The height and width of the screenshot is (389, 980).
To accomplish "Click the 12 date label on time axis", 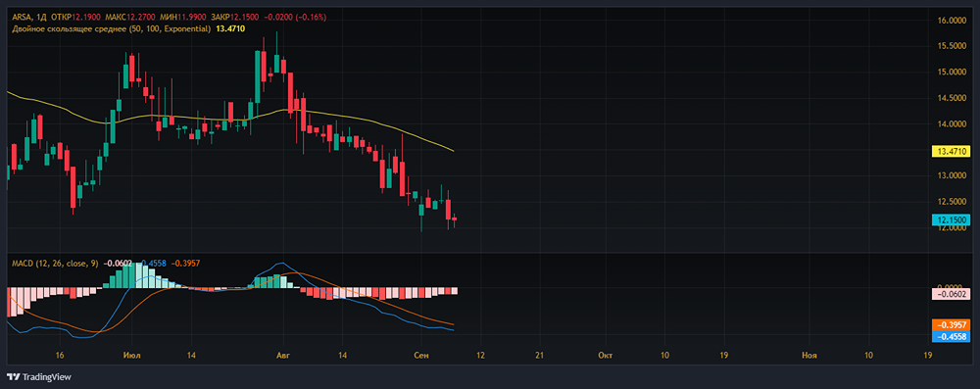I will pyautogui.click(x=479, y=356).
